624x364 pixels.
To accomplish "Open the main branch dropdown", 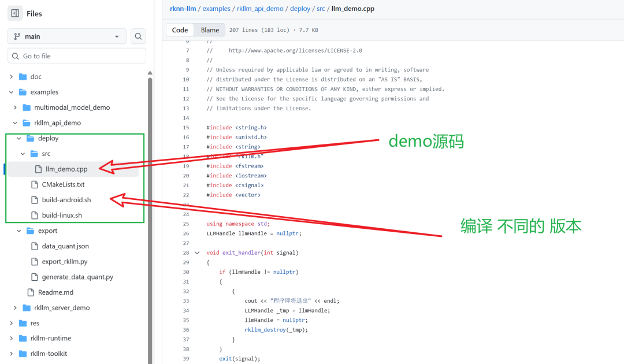I will (x=67, y=36).
